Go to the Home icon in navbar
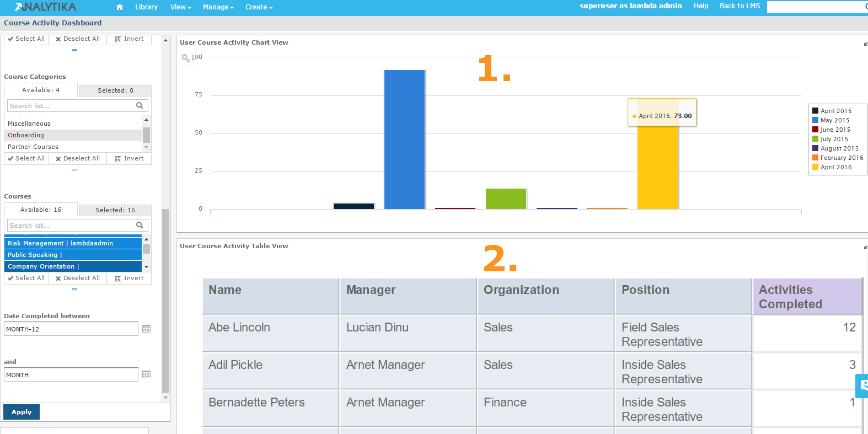The image size is (868, 434). click(x=120, y=7)
